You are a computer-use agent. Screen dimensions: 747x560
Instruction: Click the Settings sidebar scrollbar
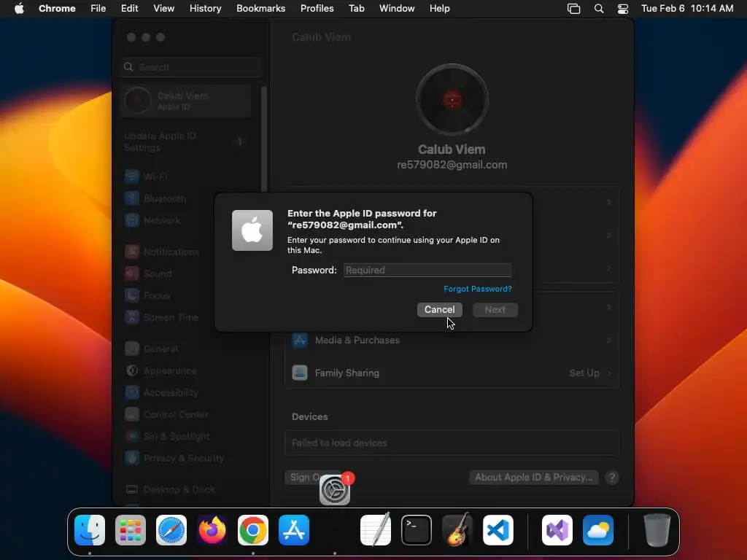pos(264,138)
